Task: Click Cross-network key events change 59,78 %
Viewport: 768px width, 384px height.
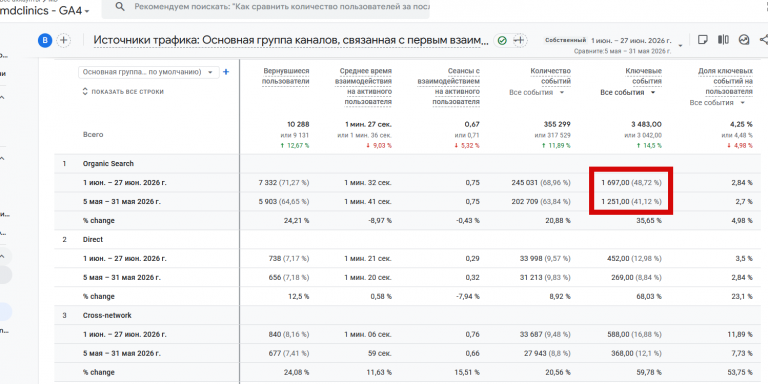Action: tap(649, 372)
